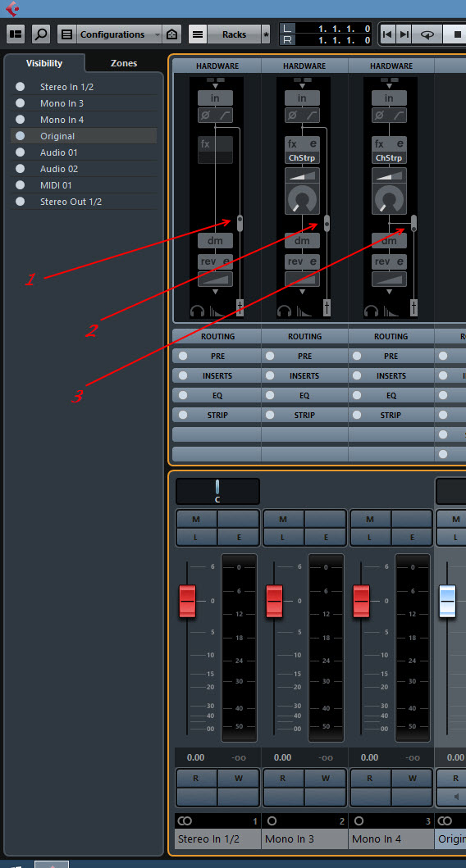The image size is (466, 868).
Task: Toggle high-pass filter symbol in Mono In 4 strip
Action: pyautogui.click(x=399, y=115)
